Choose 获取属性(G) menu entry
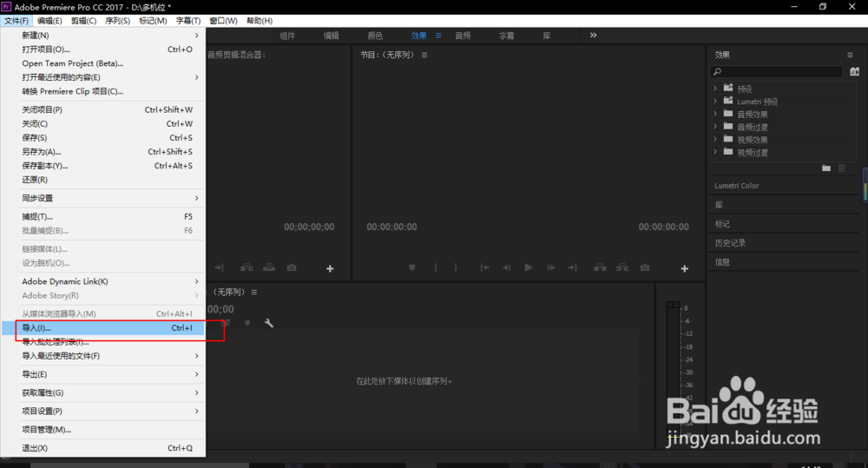The height and width of the screenshot is (468, 868). click(x=103, y=392)
